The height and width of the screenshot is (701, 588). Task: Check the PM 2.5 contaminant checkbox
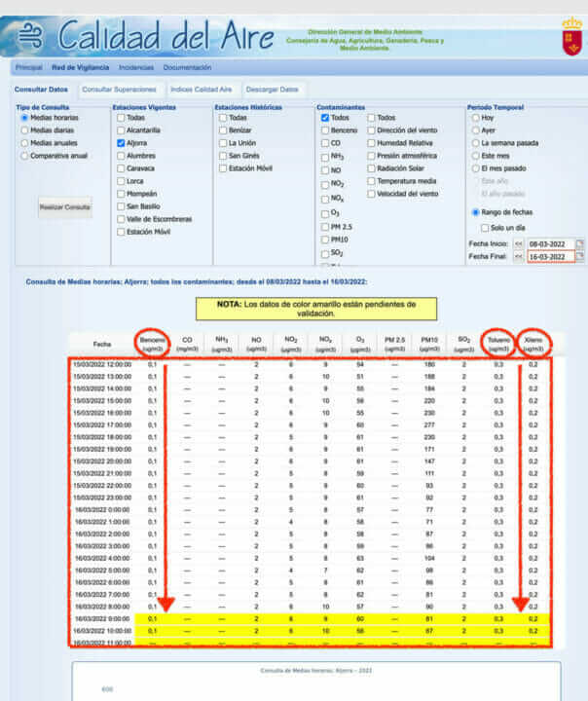(325, 227)
